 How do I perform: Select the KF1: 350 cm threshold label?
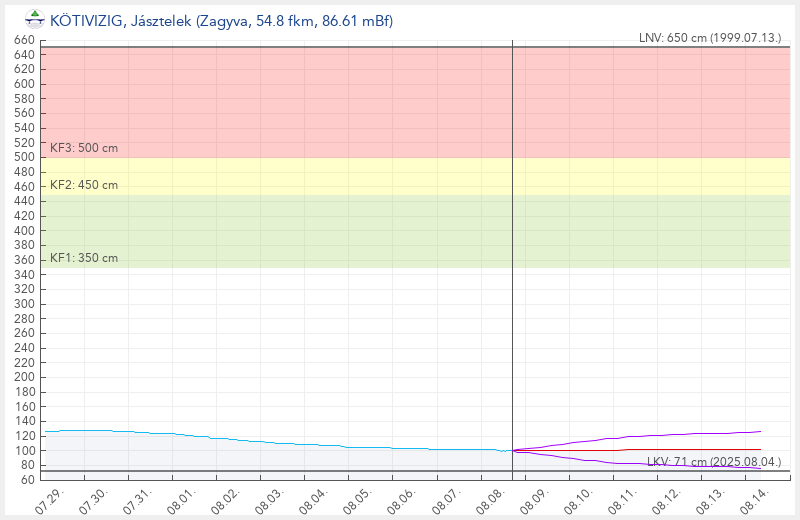point(84,258)
